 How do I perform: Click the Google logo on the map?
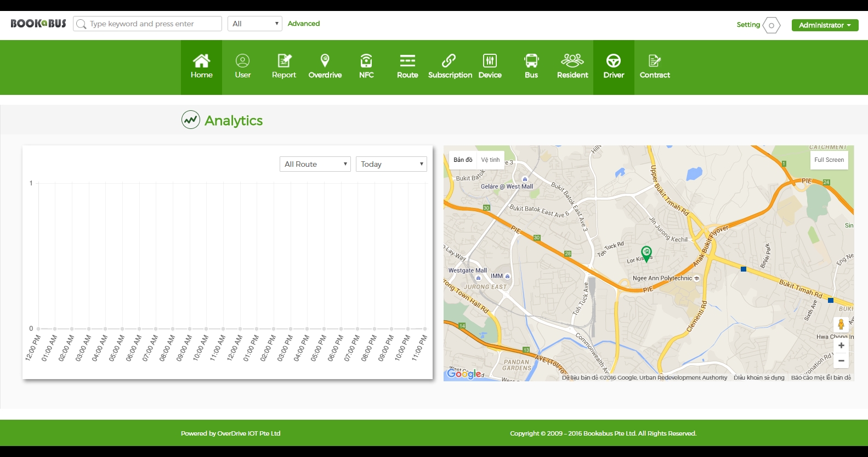[465, 374]
